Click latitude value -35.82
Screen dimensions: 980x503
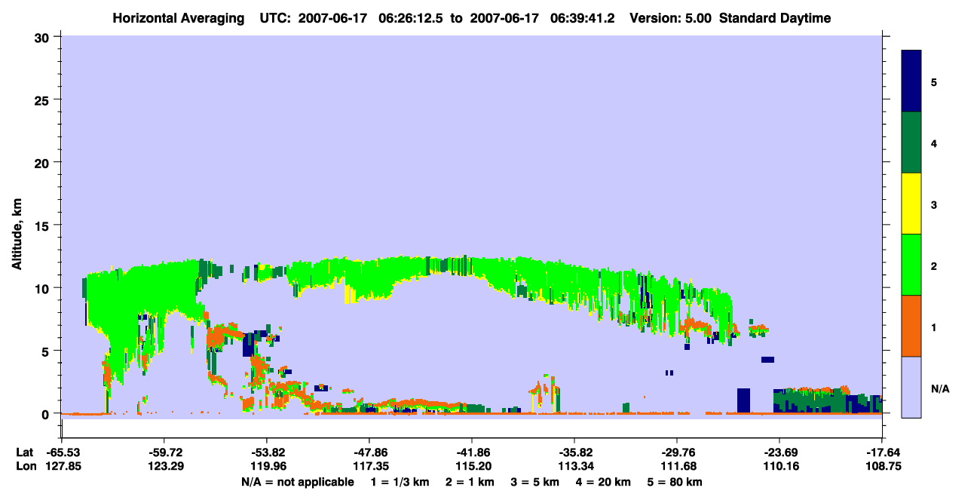click(574, 452)
